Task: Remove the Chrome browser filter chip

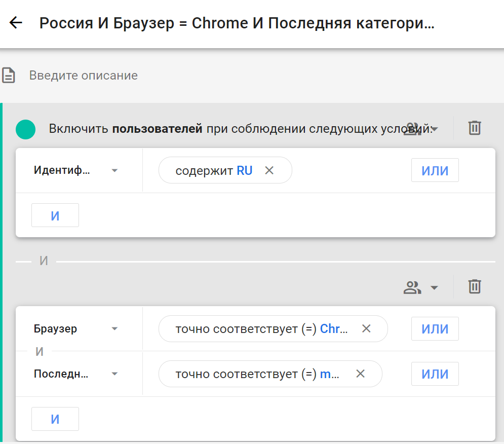Action: [366, 329]
